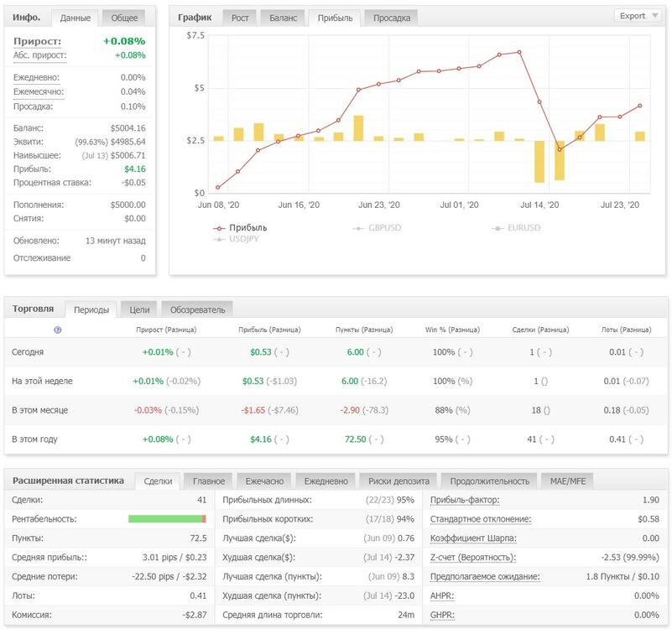Click the Пункты (Разница) column header

click(x=364, y=330)
